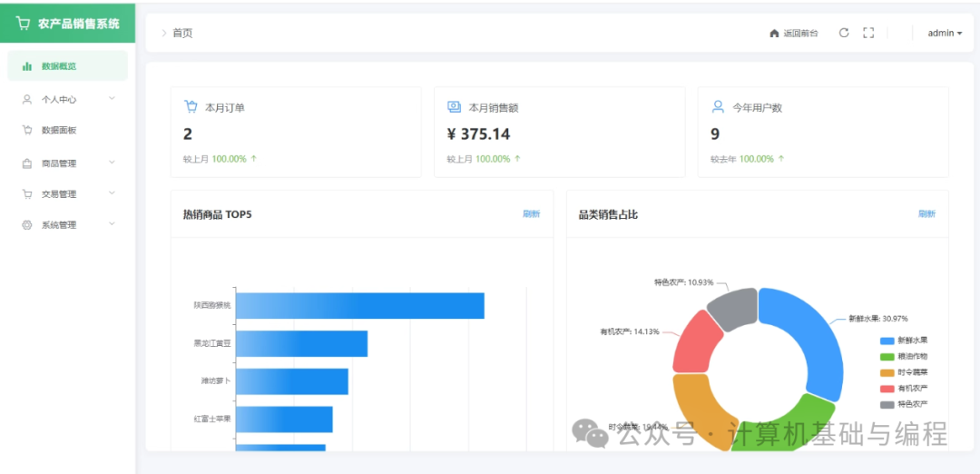The image size is (980, 474).
Task: Toggle 新鲜水果 blue legend swatch
Action: (x=887, y=341)
